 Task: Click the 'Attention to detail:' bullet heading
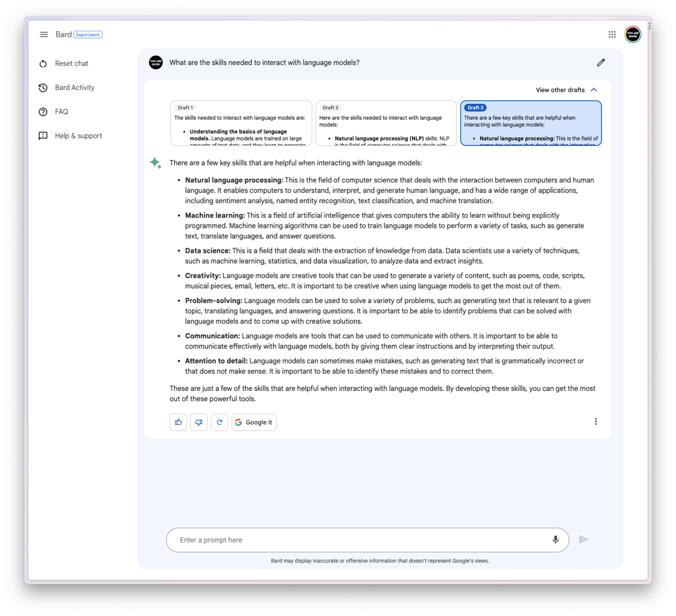click(x=216, y=361)
